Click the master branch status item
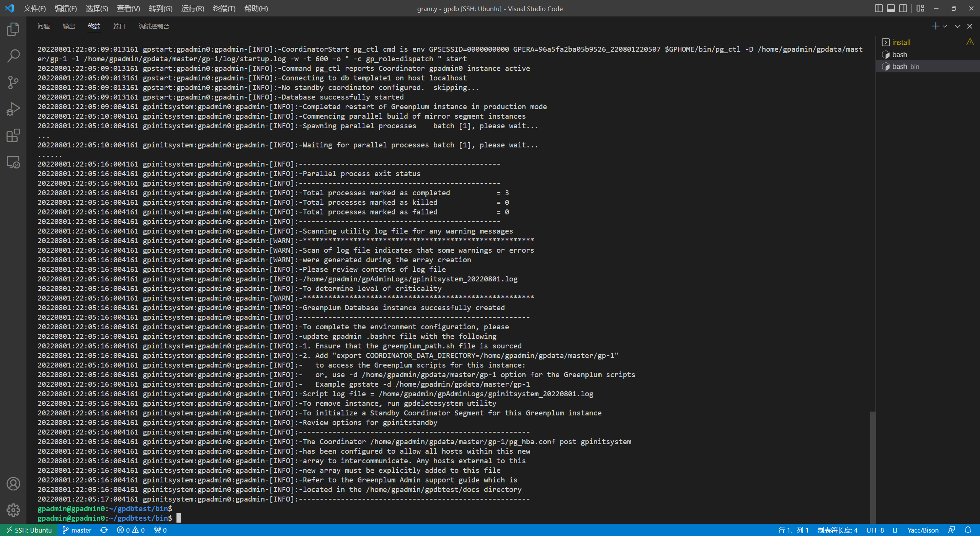The width and height of the screenshot is (980, 536). click(x=77, y=530)
